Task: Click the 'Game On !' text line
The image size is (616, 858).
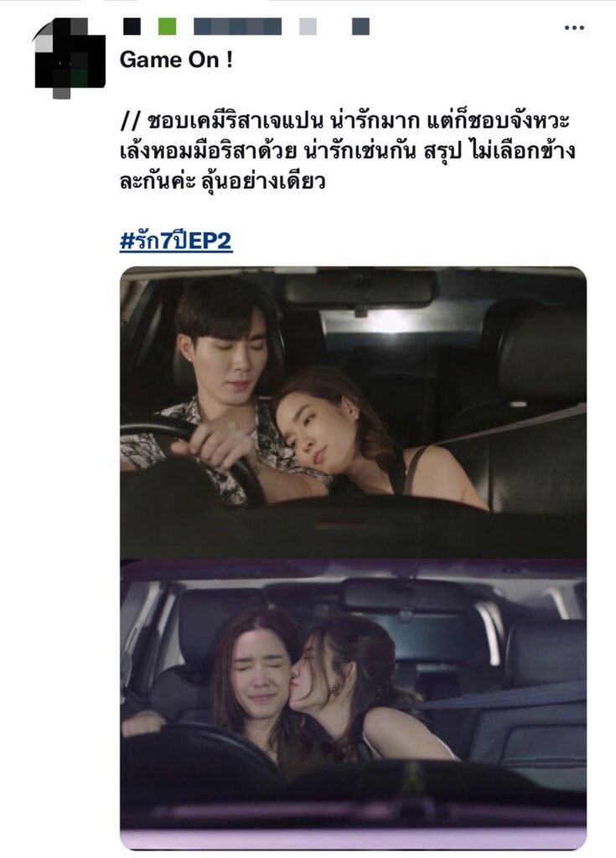Action: click(176, 59)
